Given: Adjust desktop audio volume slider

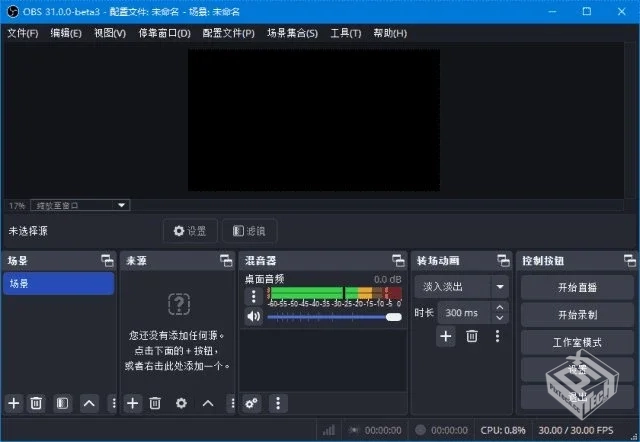Looking at the screenshot, I should 334,317.
